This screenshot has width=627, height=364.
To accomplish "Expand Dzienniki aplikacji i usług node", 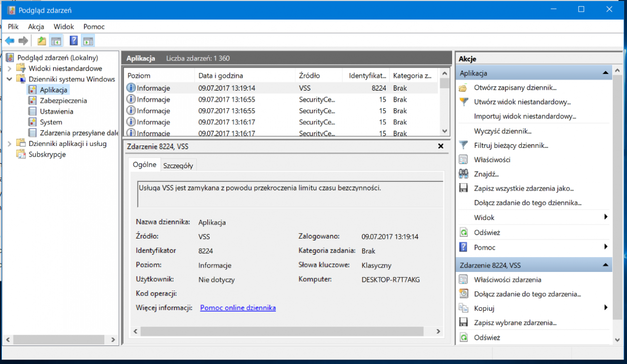I will [9, 144].
